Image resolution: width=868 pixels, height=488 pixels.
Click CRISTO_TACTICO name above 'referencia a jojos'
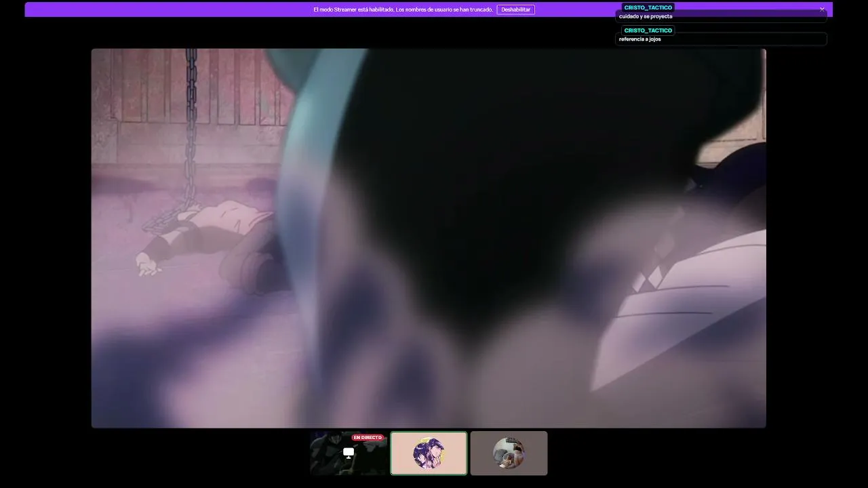648,30
